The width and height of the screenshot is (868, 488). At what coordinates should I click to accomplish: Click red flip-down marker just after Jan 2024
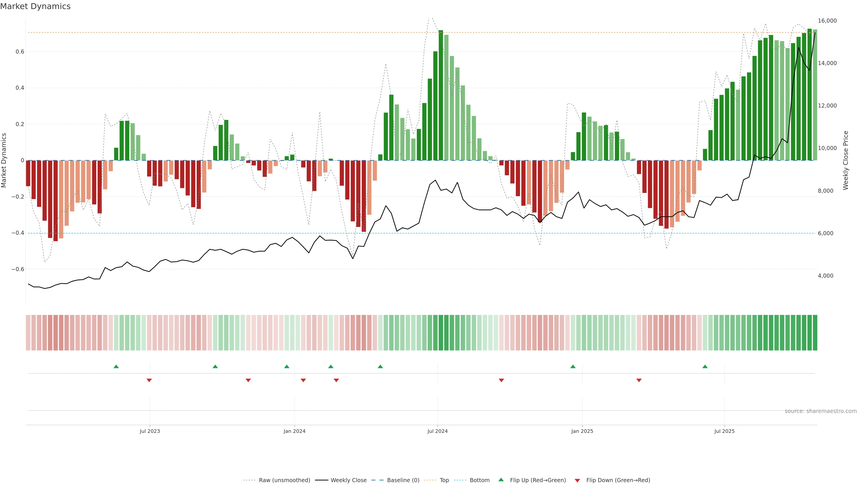303,380
